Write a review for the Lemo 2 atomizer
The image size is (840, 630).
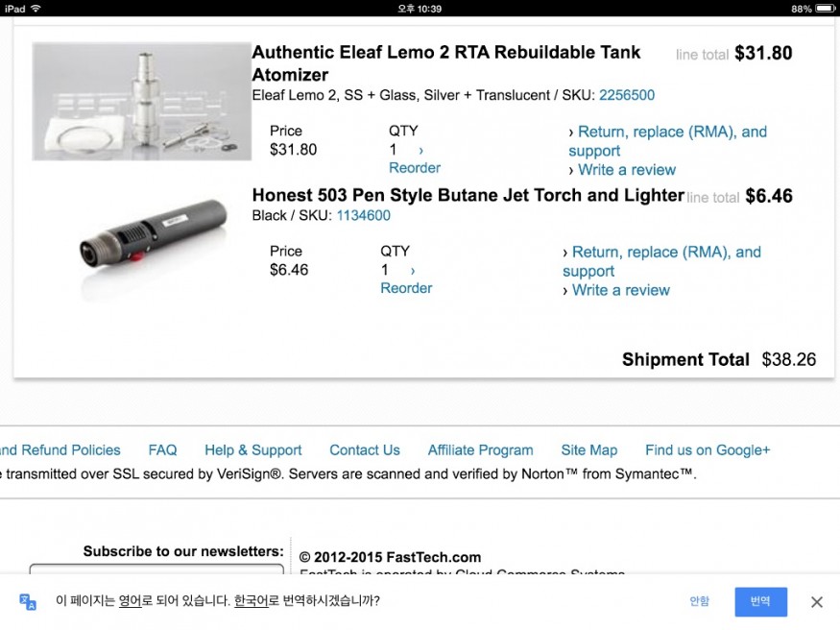pyautogui.click(x=627, y=170)
